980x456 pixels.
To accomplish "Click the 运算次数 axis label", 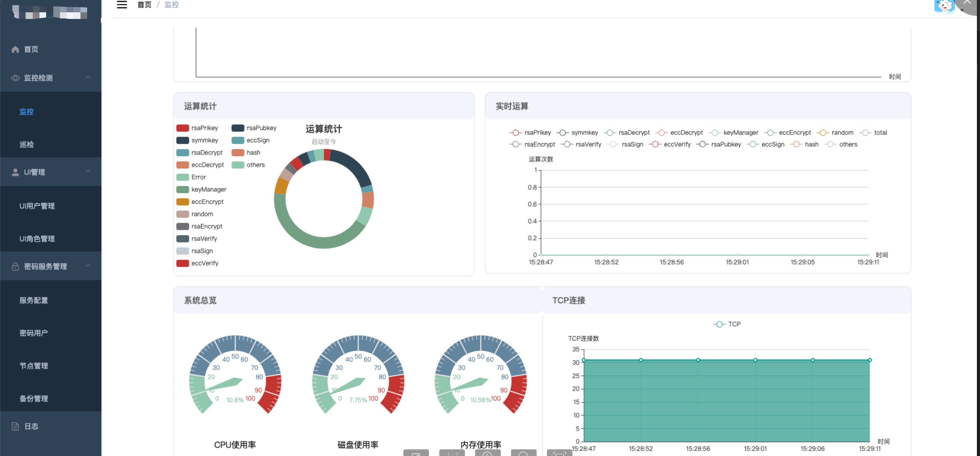I will (x=540, y=159).
